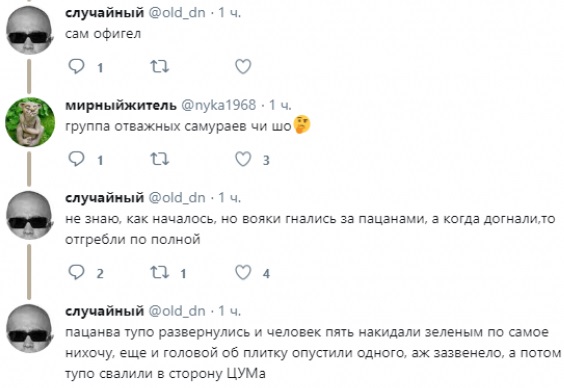Open мирныйжитель display name link
564x388 pixels.
121,105
